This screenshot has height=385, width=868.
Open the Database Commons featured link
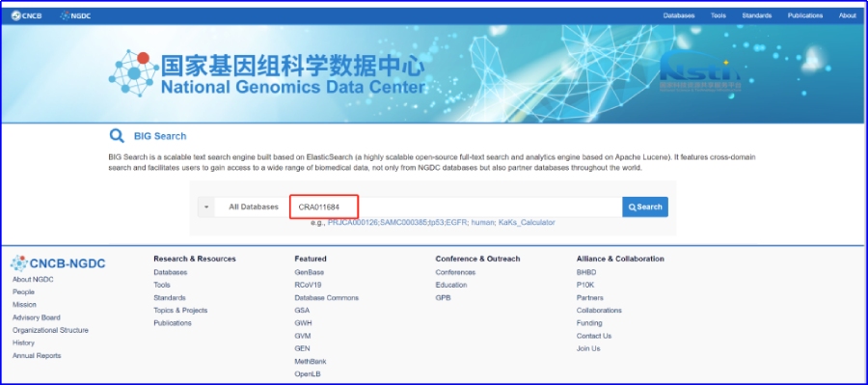click(x=327, y=297)
